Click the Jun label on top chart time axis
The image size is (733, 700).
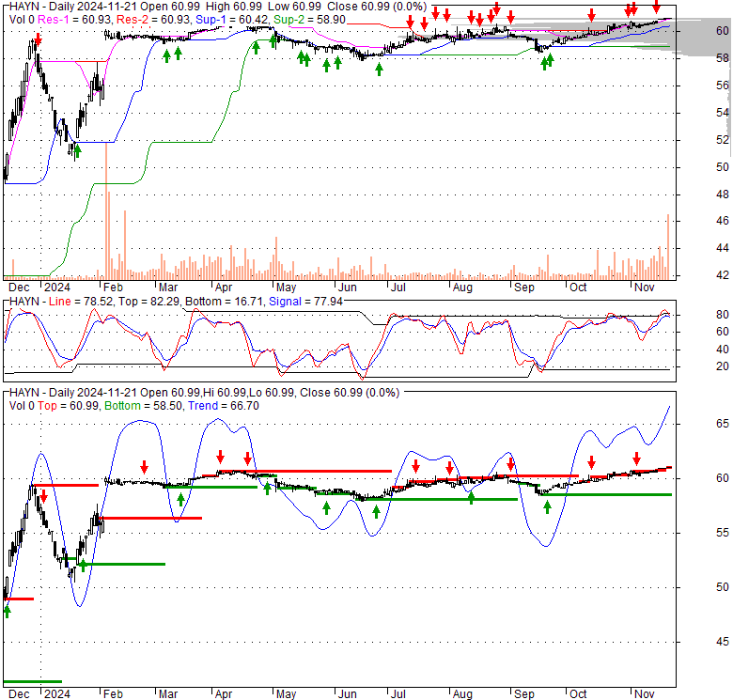click(348, 288)
